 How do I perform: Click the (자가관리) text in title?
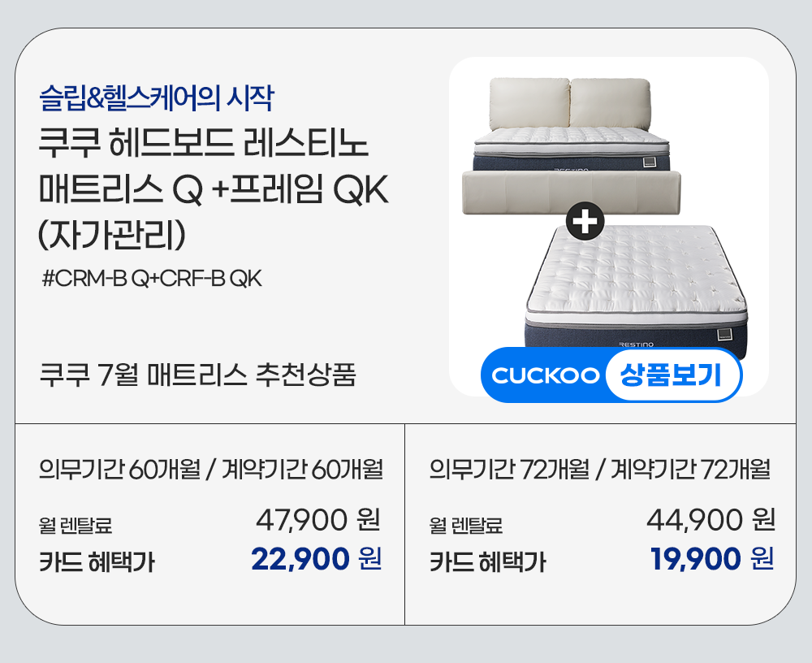click(x=113, y=234)
